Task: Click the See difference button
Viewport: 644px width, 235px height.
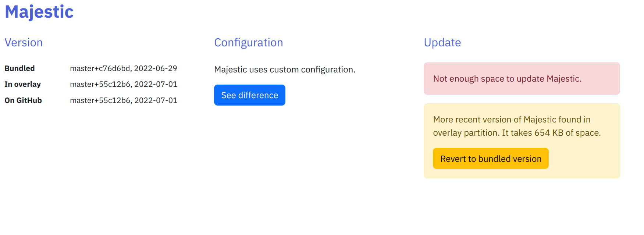Action: pyautogui.click(x=249, y=95)
